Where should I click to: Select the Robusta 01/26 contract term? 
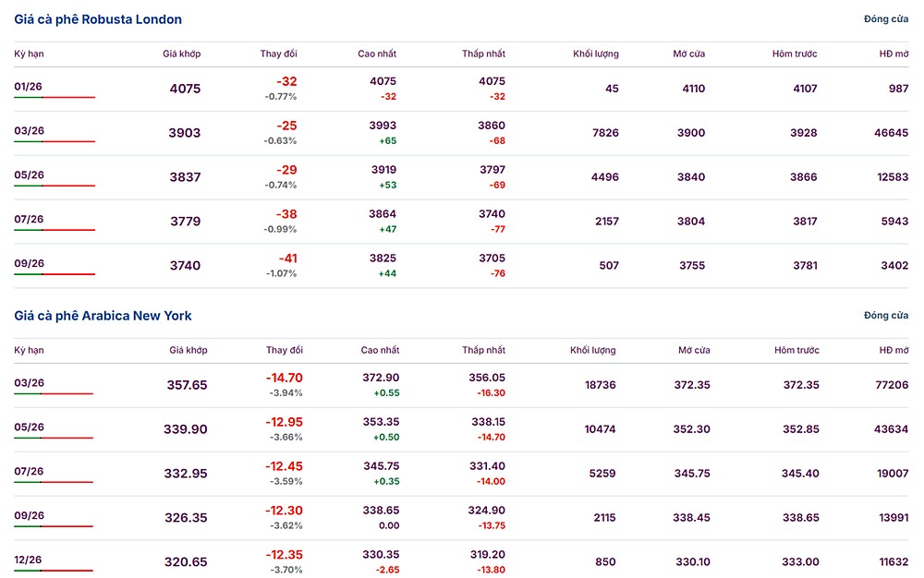coord(29,87)
